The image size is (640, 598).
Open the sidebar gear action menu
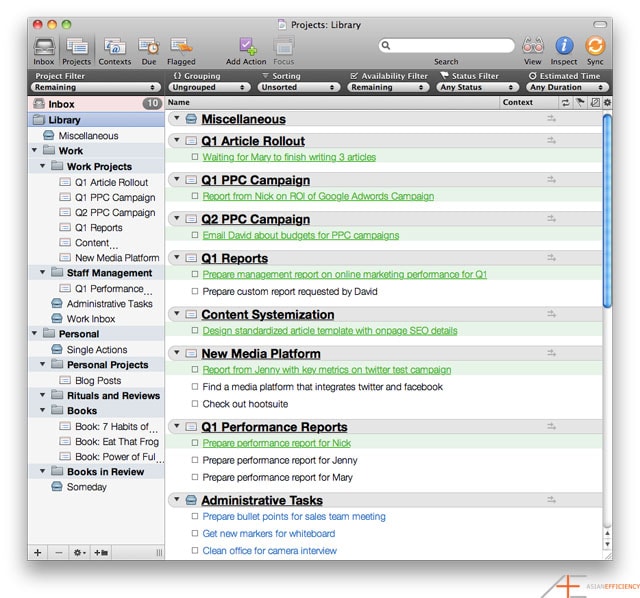tap(79, 553)
